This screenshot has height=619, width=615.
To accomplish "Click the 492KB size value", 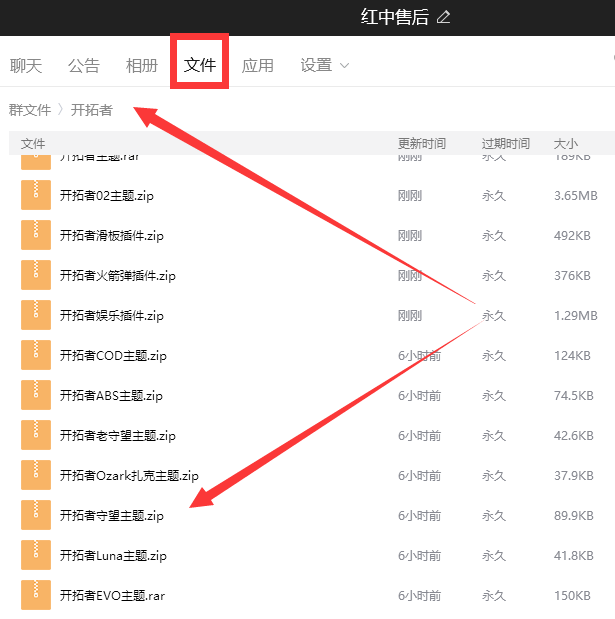I will coord(572,236).
